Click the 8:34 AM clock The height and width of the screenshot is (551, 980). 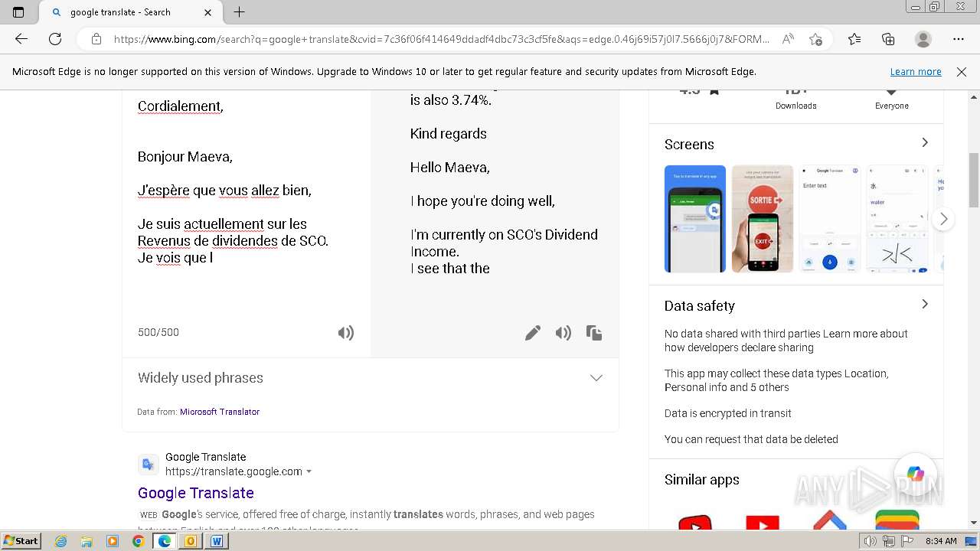[941, 541]
